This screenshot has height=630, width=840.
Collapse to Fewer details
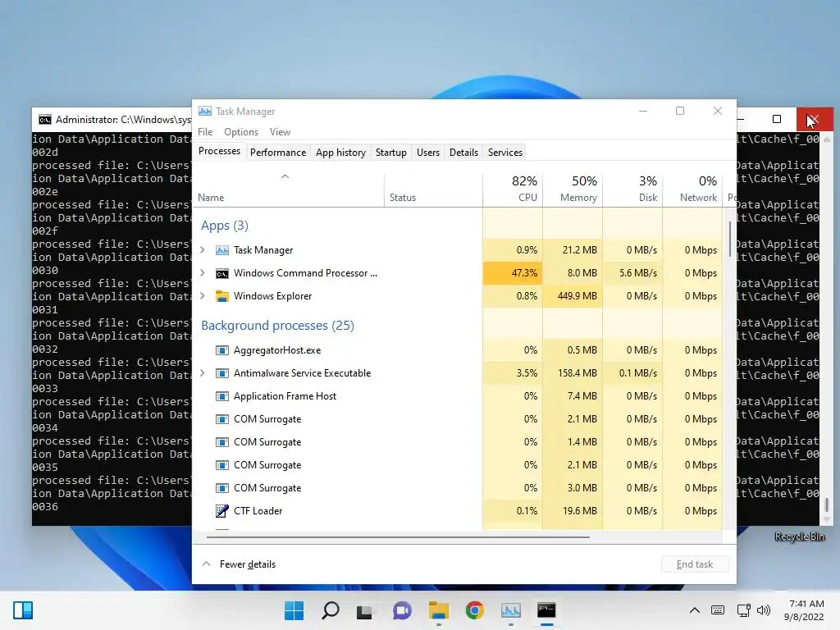point(239,564)
